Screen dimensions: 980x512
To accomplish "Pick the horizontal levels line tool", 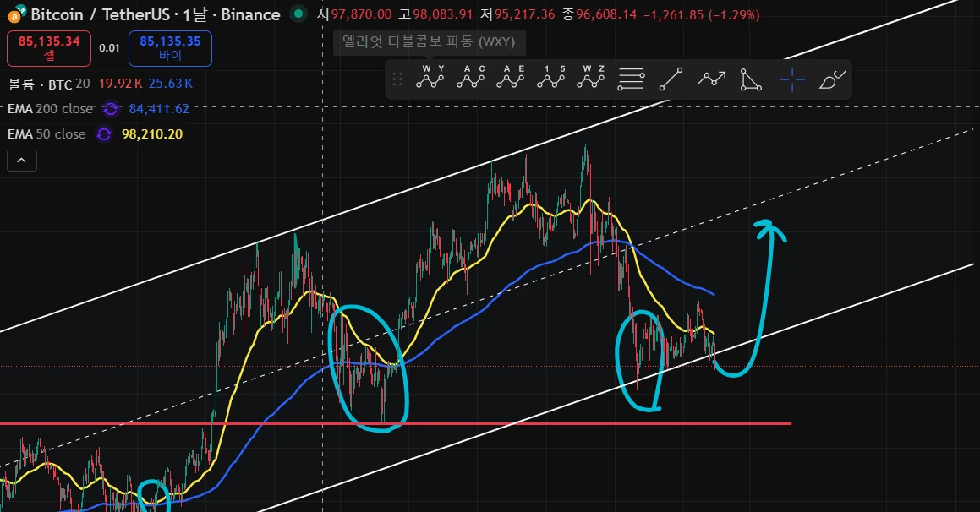I will coord(631,80).
